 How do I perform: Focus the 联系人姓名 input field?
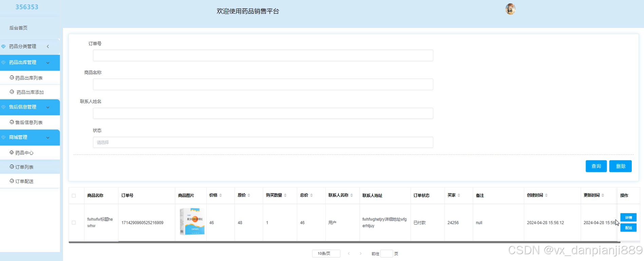point(263,113)
